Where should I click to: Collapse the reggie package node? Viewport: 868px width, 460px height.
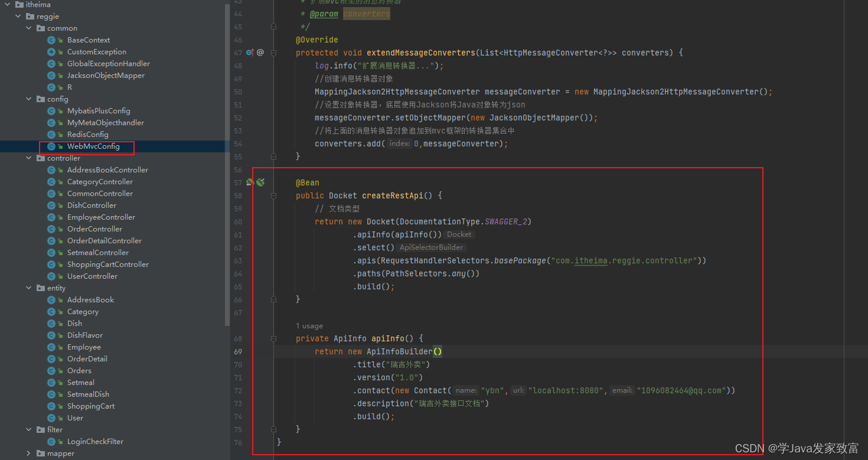[x=18, y=17]
